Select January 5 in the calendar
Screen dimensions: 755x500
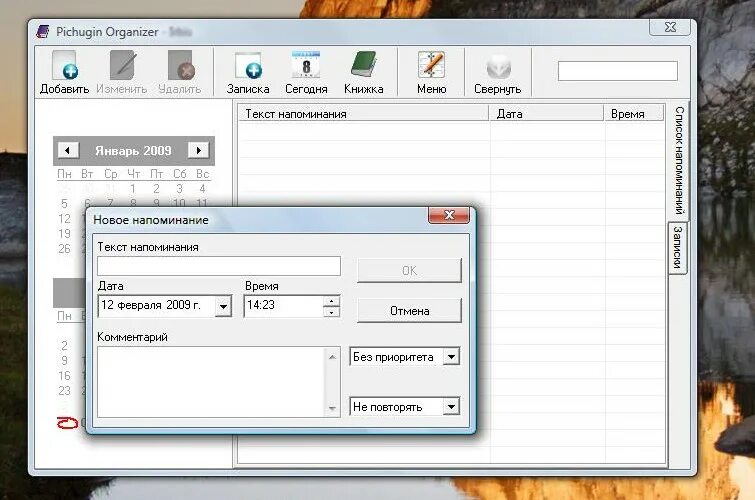(x=64, y=203)
